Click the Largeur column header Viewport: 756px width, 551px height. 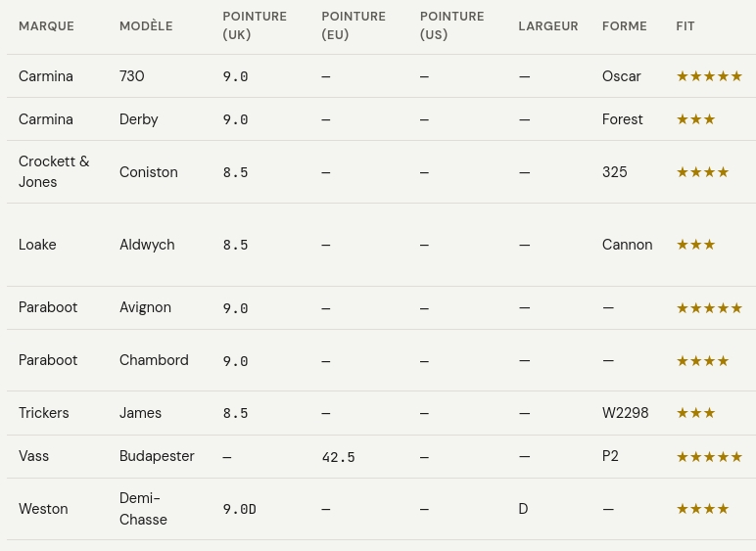547,26
